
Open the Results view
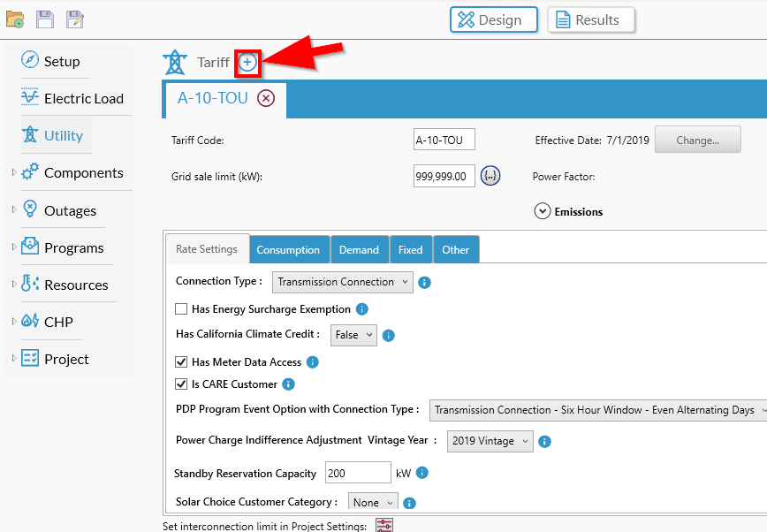pyautogui.click(x=590, y=20)
